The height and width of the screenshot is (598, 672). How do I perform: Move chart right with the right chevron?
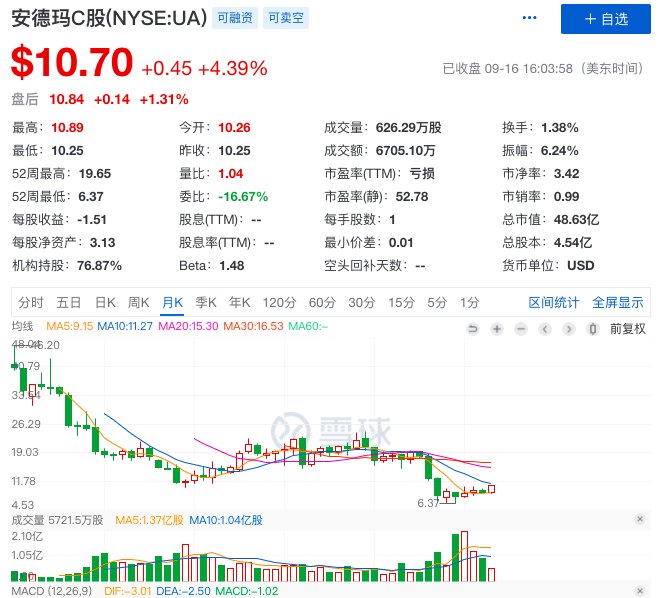[569, 329]
